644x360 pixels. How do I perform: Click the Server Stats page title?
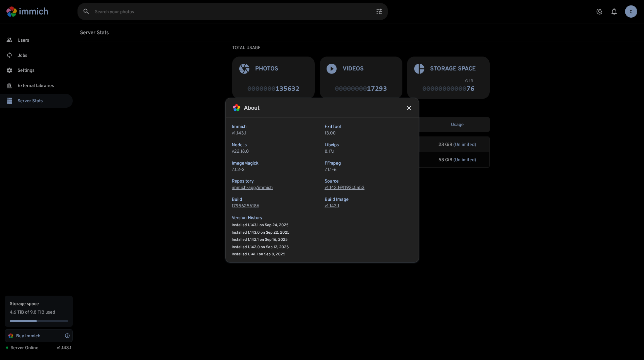(x=94, y=33)
